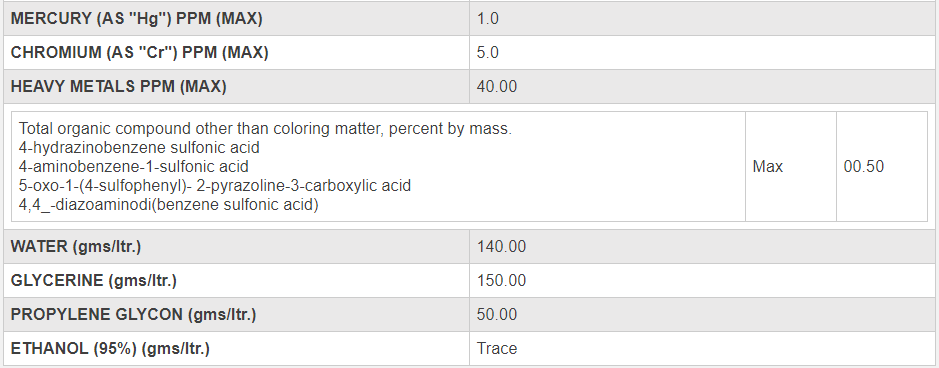Click the PROPYLENE GLYCON (gms/ltr.) label
Image resolution: width=939 pixels, height=368 pixels.
(x=134, y=315)
